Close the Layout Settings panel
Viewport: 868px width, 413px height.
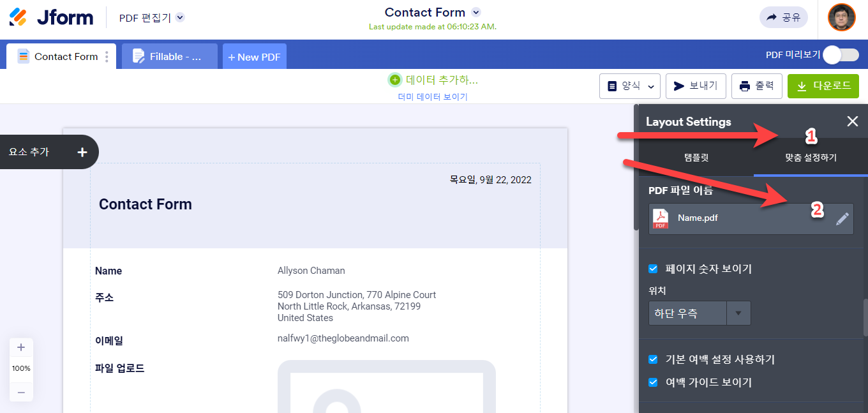click(x=852, y=121)
